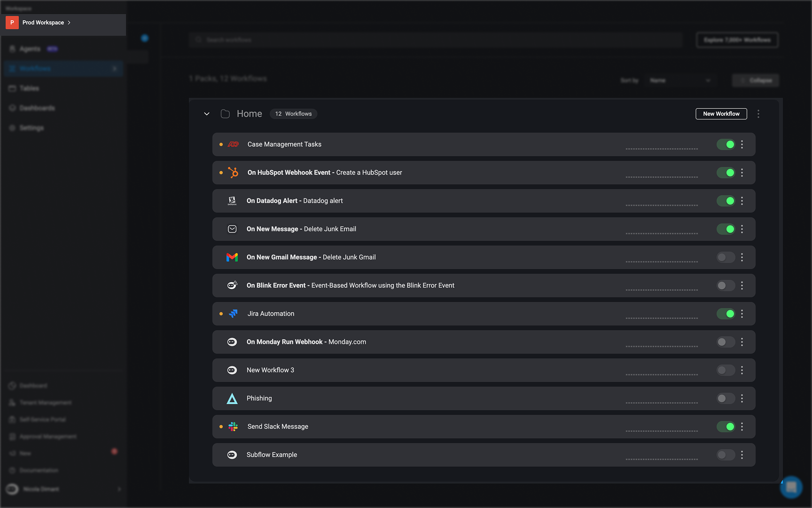Turn off the Send Slack Message toggle
812x508 pixels.
point(726,427)
